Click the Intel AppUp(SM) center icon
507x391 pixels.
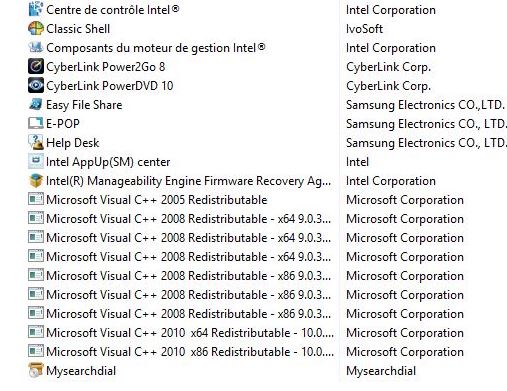pyautogui.click(x=36, y=162)
